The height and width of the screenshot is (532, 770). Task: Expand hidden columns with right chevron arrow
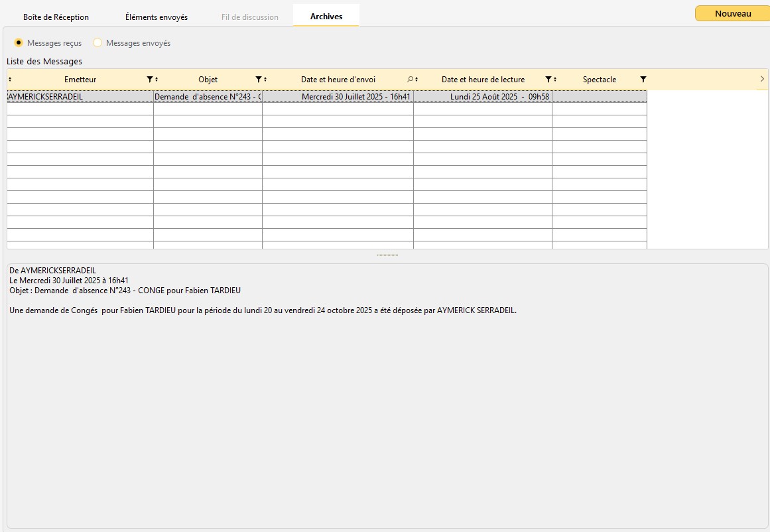tap(762, 79)
